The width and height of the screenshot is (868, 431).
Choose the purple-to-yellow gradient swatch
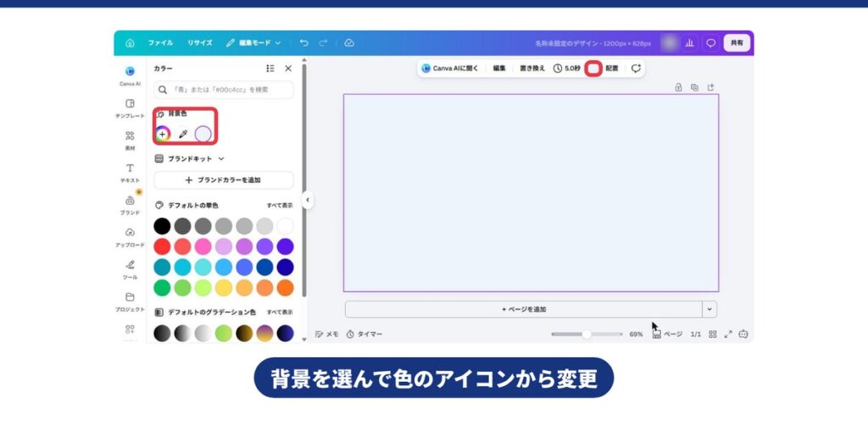[264, 333]
